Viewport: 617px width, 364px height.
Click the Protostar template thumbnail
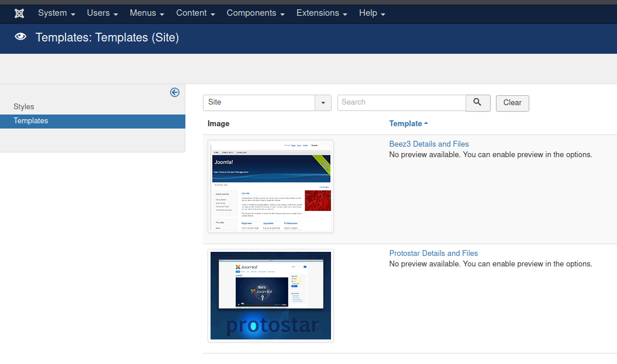[x=271, y=296]
